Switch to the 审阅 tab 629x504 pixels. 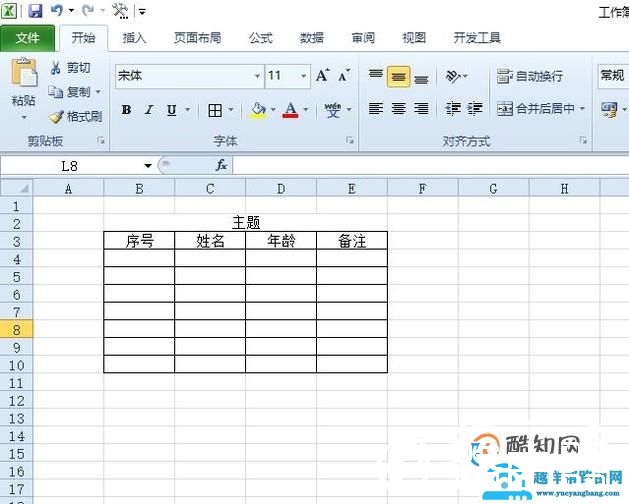point(363,38)
